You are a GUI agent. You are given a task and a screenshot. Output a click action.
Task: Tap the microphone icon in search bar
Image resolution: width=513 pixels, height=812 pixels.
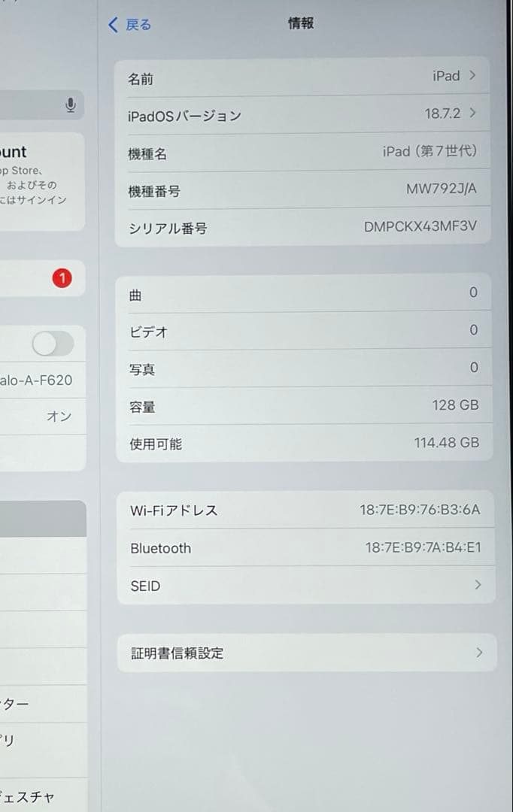click(71, 105)
